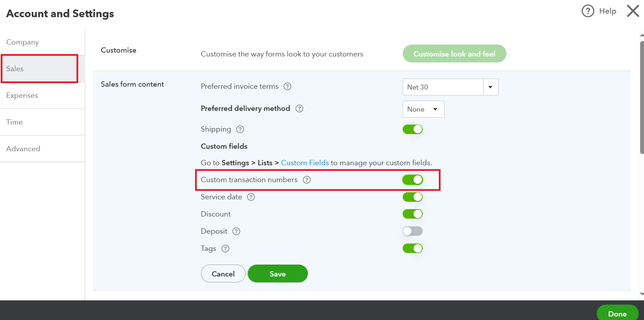
Task: Save the sales form content settings
Action: [x=277, y=274]
